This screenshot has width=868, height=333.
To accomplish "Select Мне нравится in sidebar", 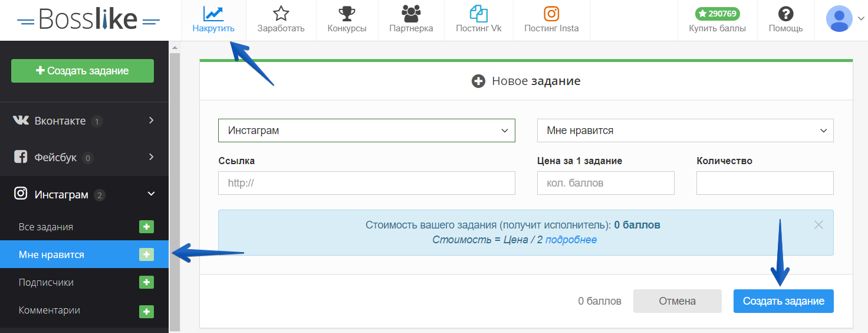I will (x=51, y=254).
